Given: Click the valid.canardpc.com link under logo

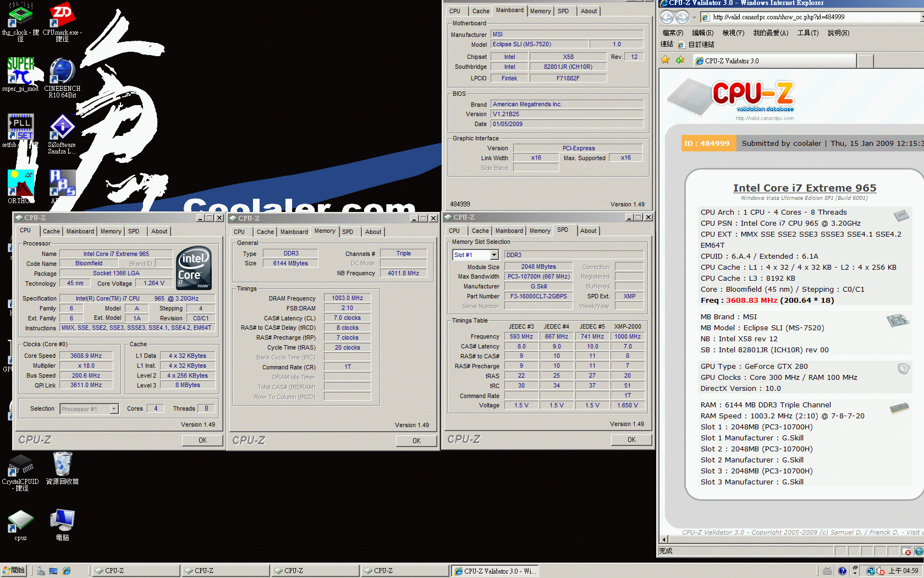Looking at the screenshot, I should click(765, 118).
